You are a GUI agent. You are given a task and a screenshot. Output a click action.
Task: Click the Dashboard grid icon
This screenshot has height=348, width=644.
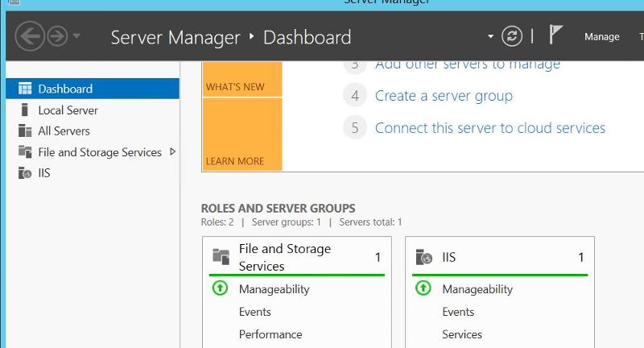click(25, 89)
